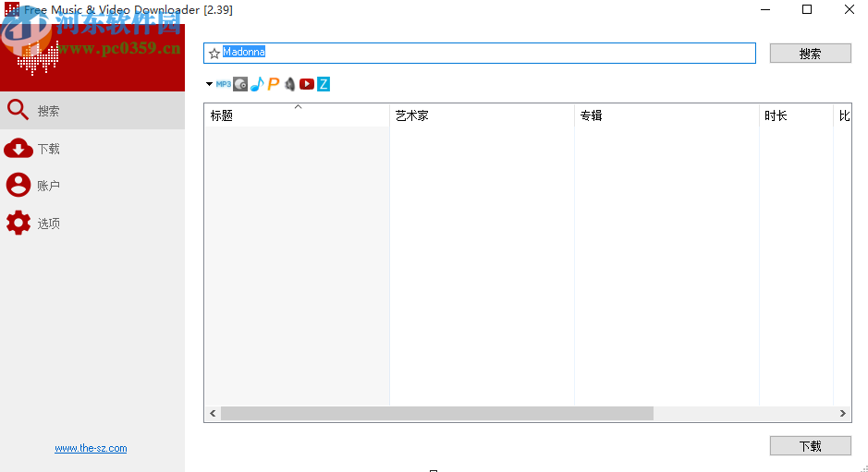The image size is (868, 472).
Task: Select the gray disc source icon
Action: 240,84
